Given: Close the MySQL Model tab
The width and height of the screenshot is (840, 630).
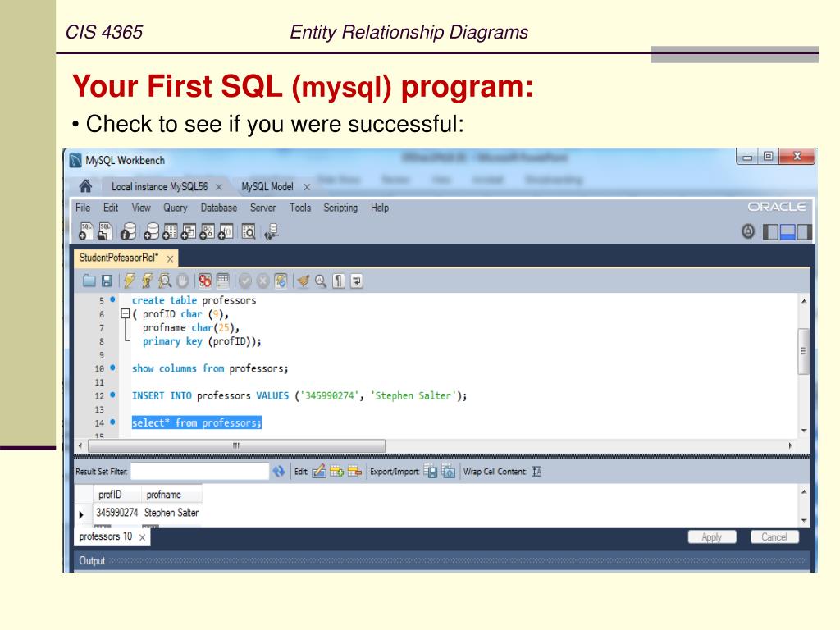Looking at the screenshot, I should pos(307,187).
